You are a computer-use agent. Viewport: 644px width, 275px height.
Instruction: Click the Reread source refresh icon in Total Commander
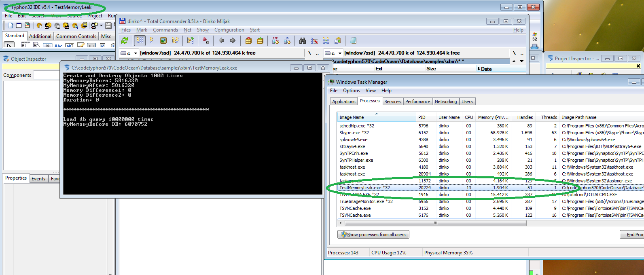(125, 40)
